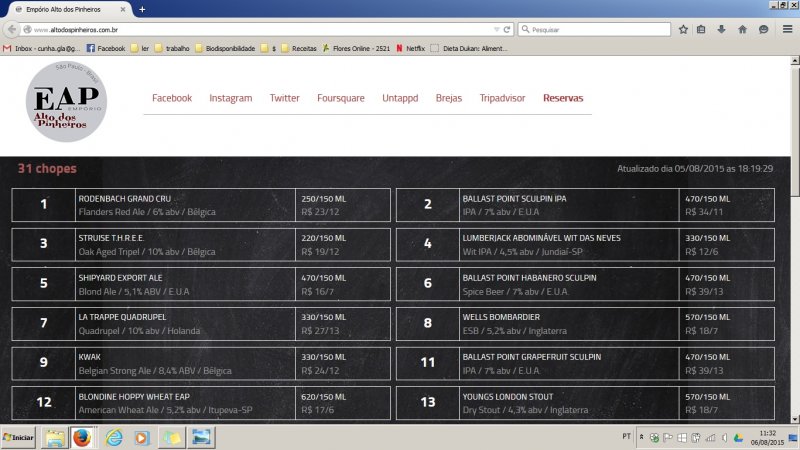Viewport: 800px width, 450px height.
Task: Open the chat bubble toolbar icon
Action: click(763, 30)
